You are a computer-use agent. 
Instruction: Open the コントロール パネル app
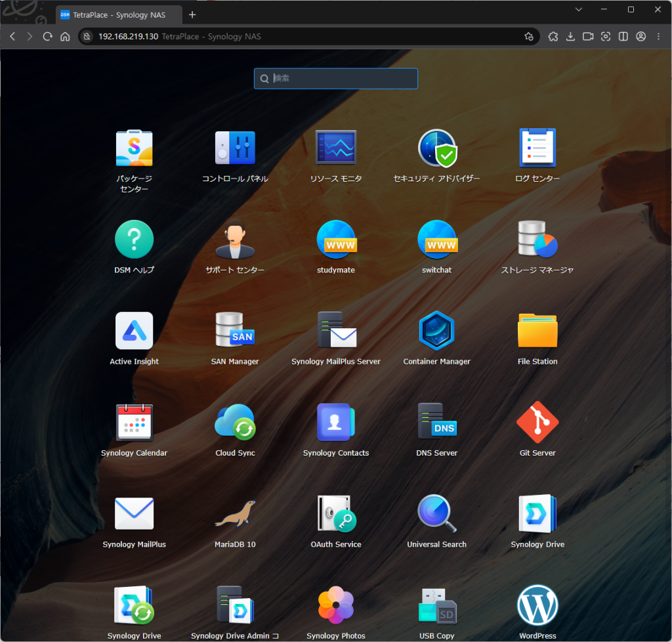click(235, 148)
